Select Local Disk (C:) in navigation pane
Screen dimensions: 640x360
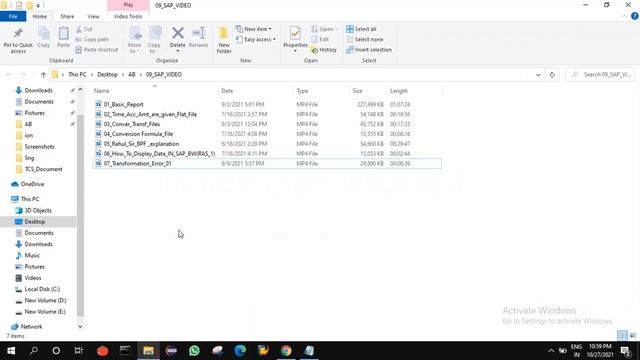42,289
